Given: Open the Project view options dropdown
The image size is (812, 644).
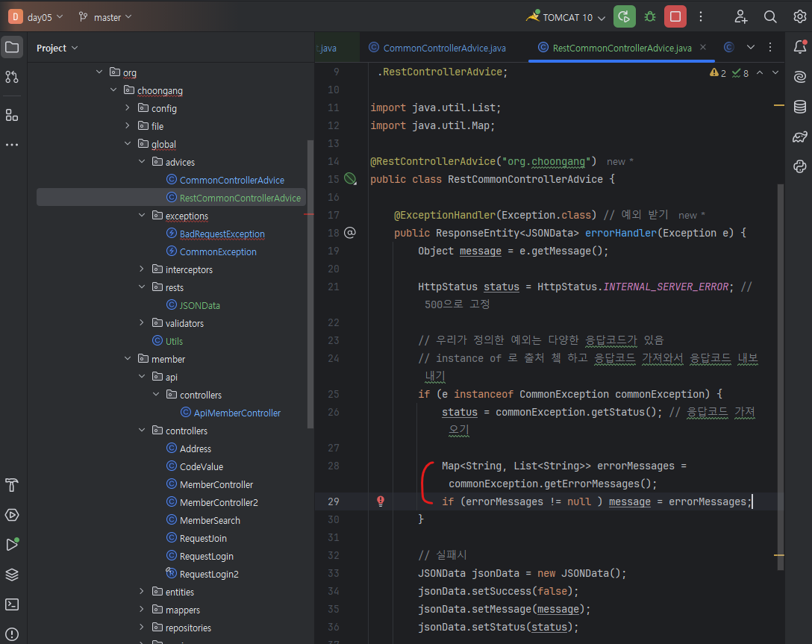Looking at the screenshot, I should [x=57, y=49].
